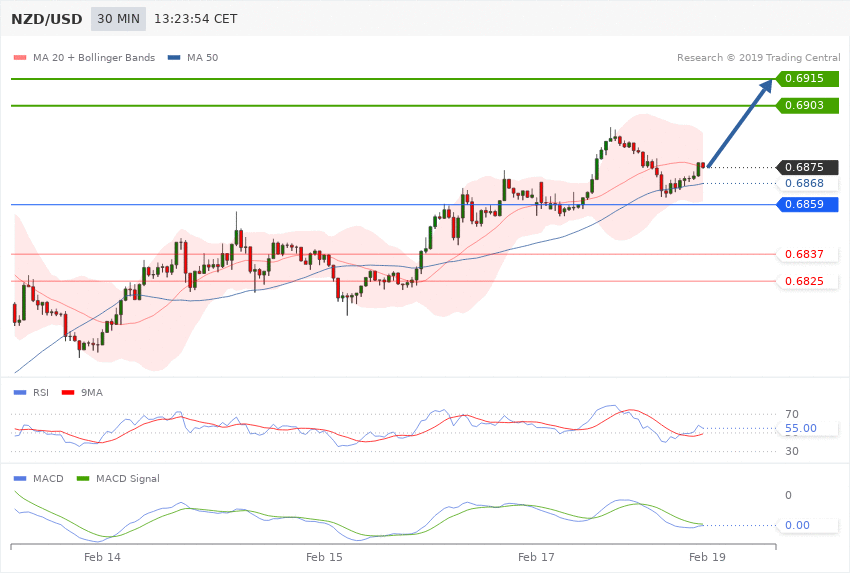The width and height of the screenshot is (850, 576).
Task: Select the MA 20 + Bollinger Bands legend label
Action: tap(94, 57)
